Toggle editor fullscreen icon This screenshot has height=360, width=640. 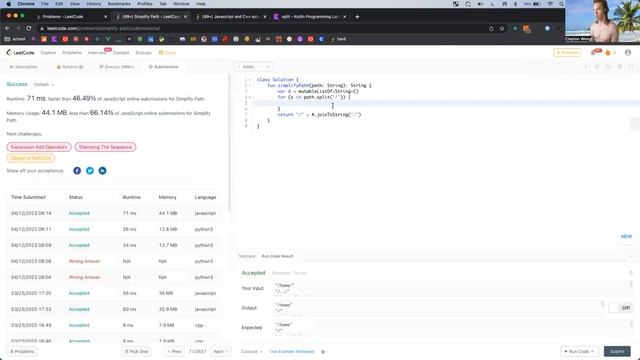point(631,67)
